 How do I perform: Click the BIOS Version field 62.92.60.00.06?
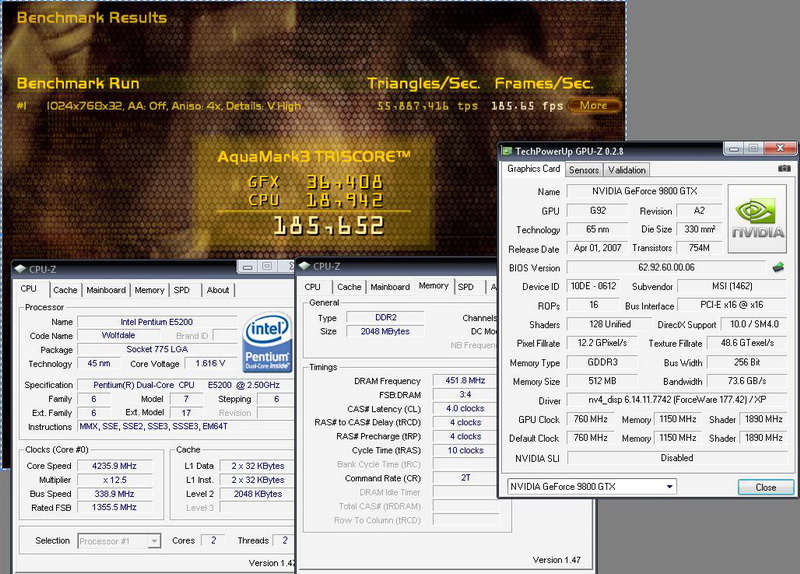[x=666, y=267]
